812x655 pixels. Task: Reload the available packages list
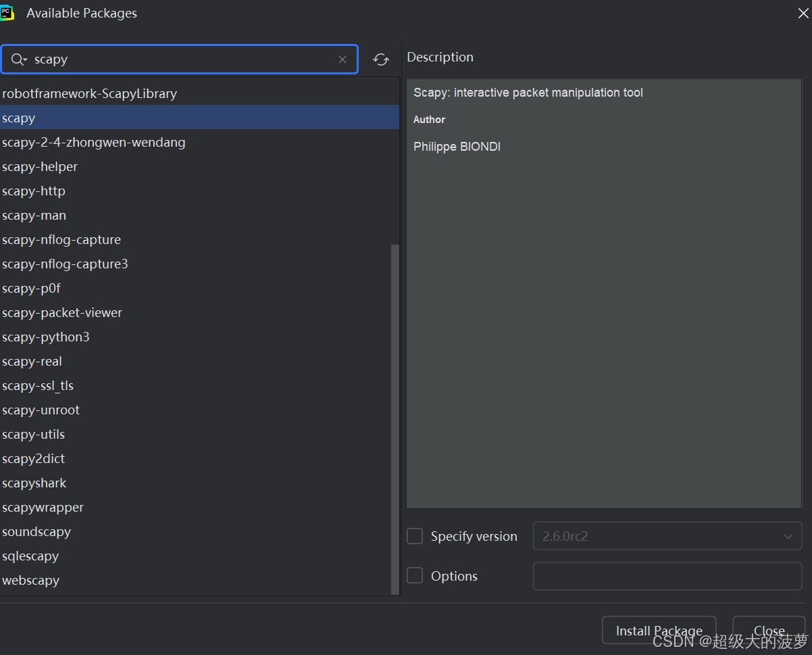coord(381,59)
